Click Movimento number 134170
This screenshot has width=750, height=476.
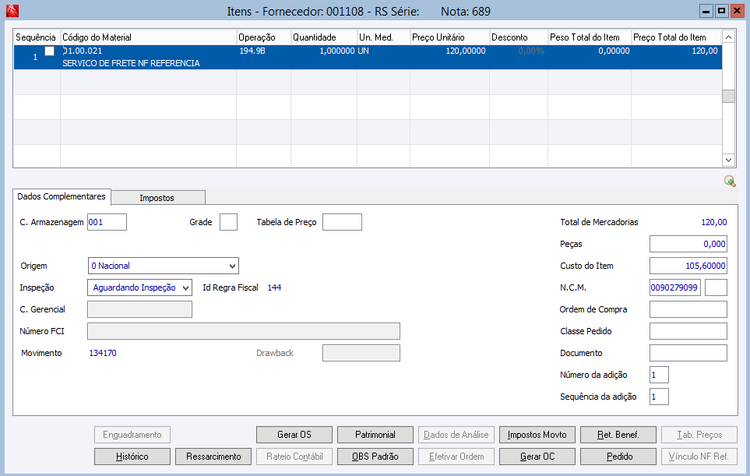tap(103, 353)
